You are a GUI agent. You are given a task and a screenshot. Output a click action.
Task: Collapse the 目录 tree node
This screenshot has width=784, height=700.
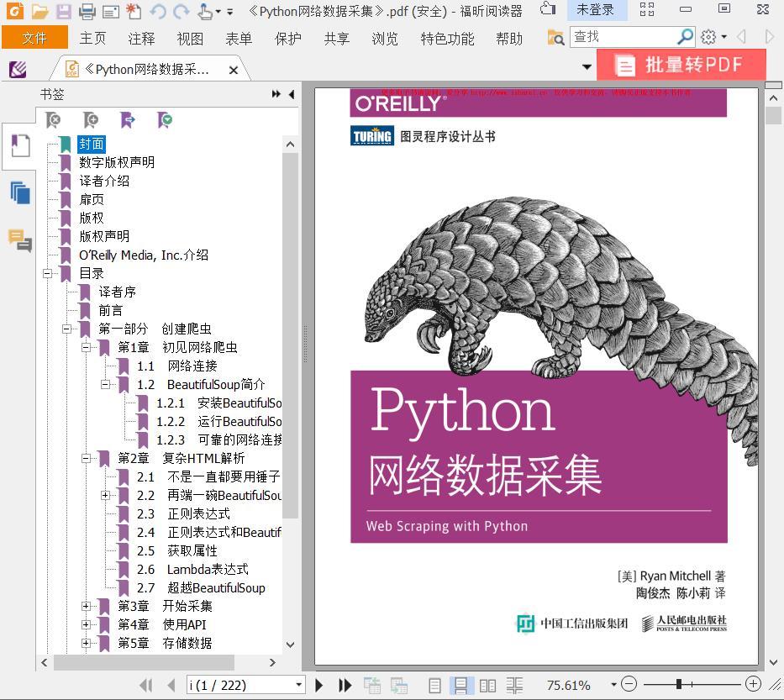(x=48, y=273)
